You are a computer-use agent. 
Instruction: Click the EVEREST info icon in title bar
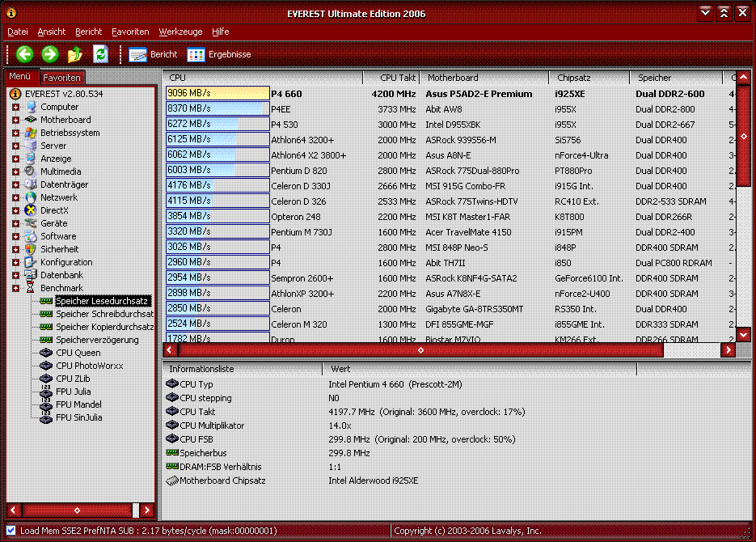point(11,13)
